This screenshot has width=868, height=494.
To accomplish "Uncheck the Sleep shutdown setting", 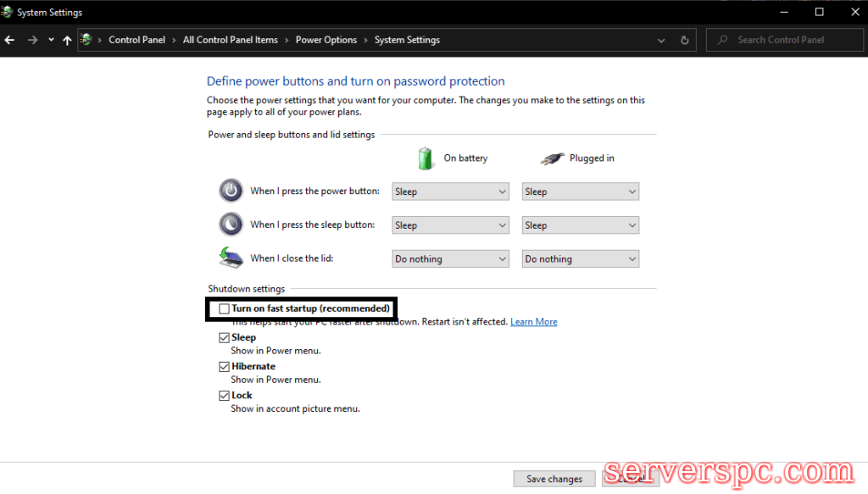I will [x=225, y=338].
